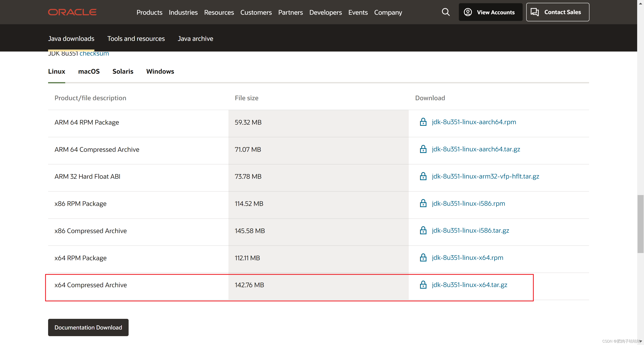Open the Company menu
644x345 pixels.
[388, 12]
